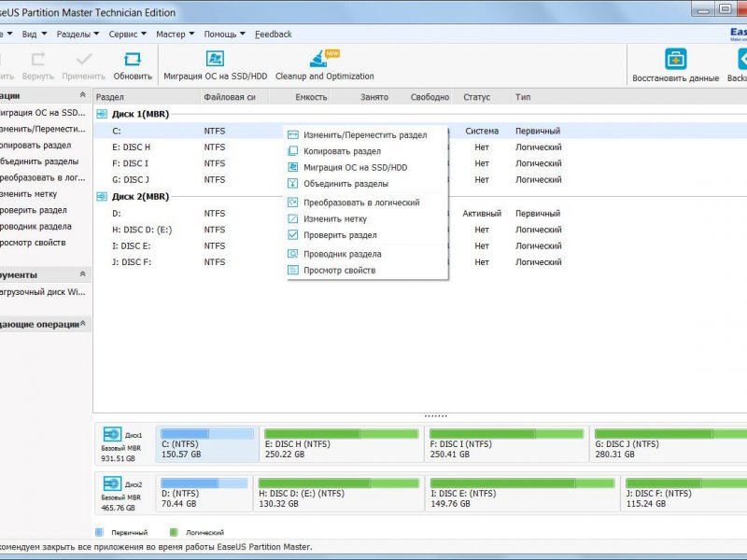Click the I: DISC E: 149.76 GB partition block

(523, 494)
